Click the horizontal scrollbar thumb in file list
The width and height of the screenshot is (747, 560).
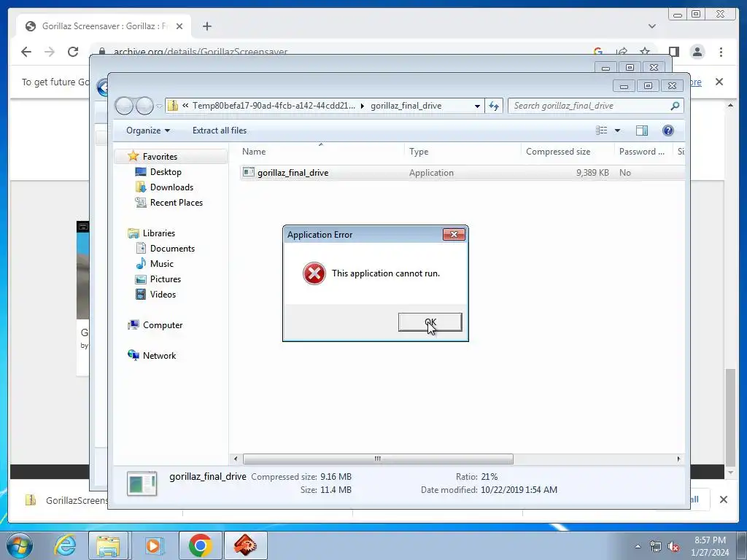[x=378, y=459]
